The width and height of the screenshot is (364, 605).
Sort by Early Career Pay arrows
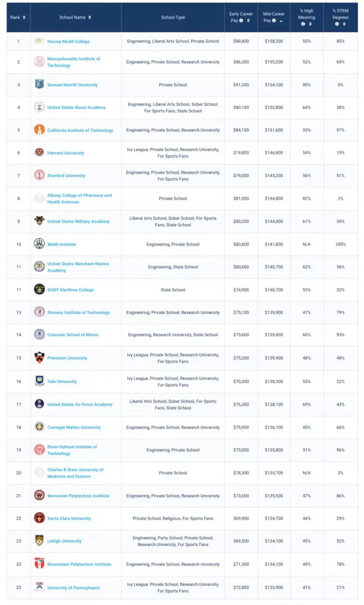point(248,21)
